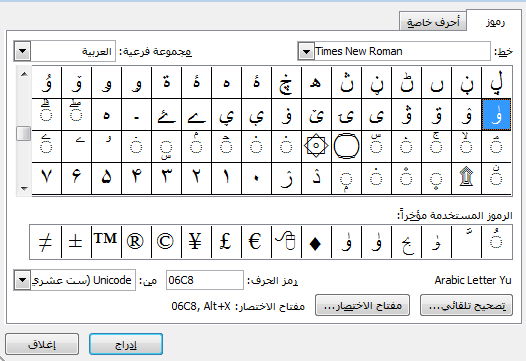Screen dimensions: 526x361
Task: Open تصحيح تلقائي AutoCorrect button
Action: 466,305
